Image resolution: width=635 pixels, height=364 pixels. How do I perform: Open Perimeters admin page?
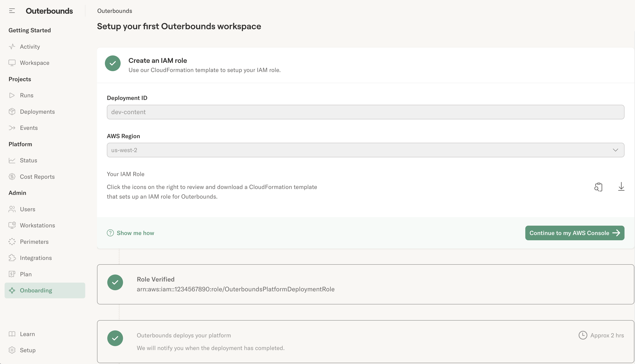click(x=45, y=242)
